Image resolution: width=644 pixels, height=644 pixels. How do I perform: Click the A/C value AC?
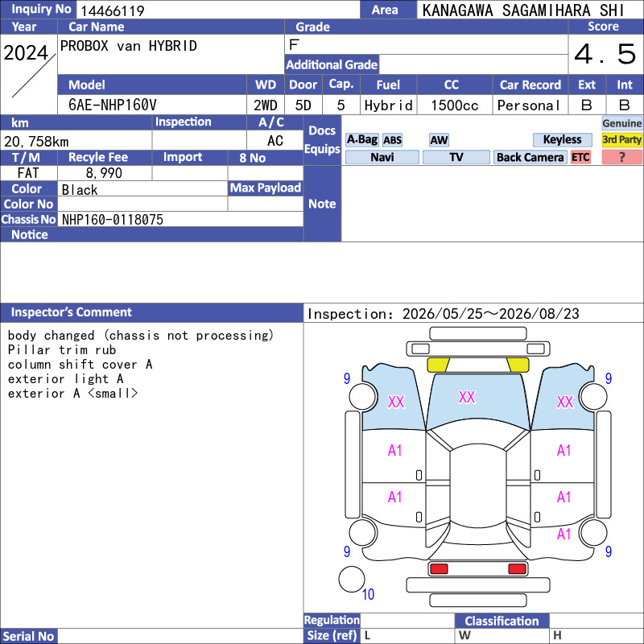click(x=275, y=141)
